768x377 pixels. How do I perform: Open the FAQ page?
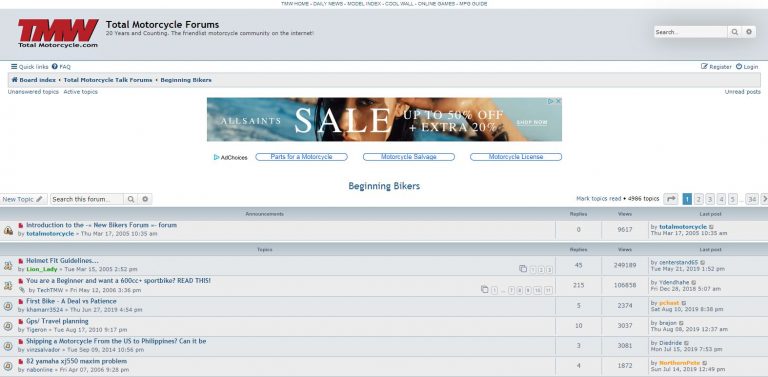click(x=61, y=67)
